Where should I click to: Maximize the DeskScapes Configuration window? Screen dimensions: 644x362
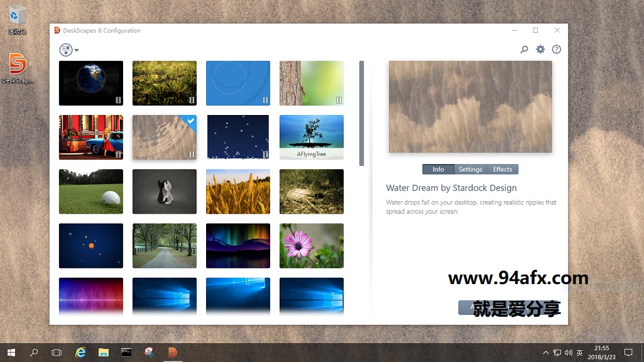pyautogui.click(x=535, y=30)
